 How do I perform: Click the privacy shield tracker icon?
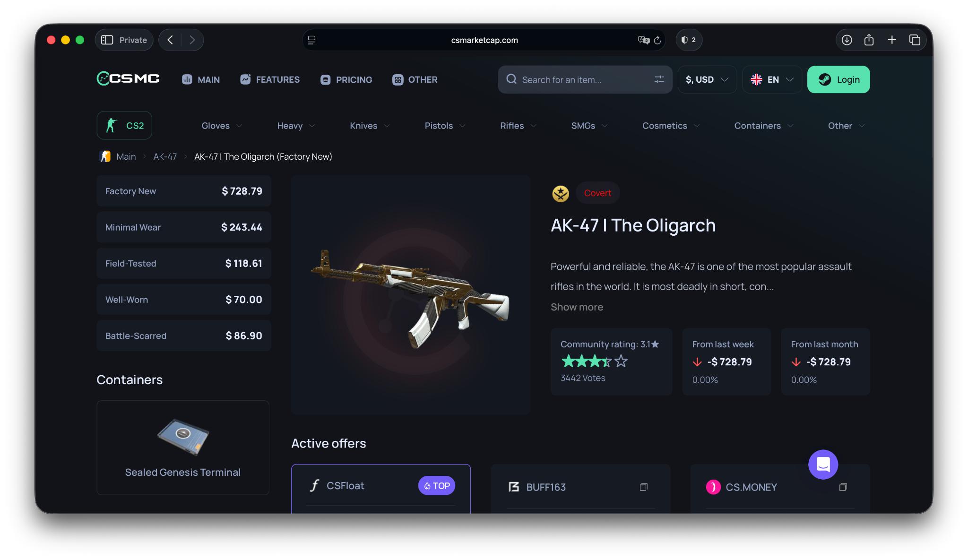[689, 40]
